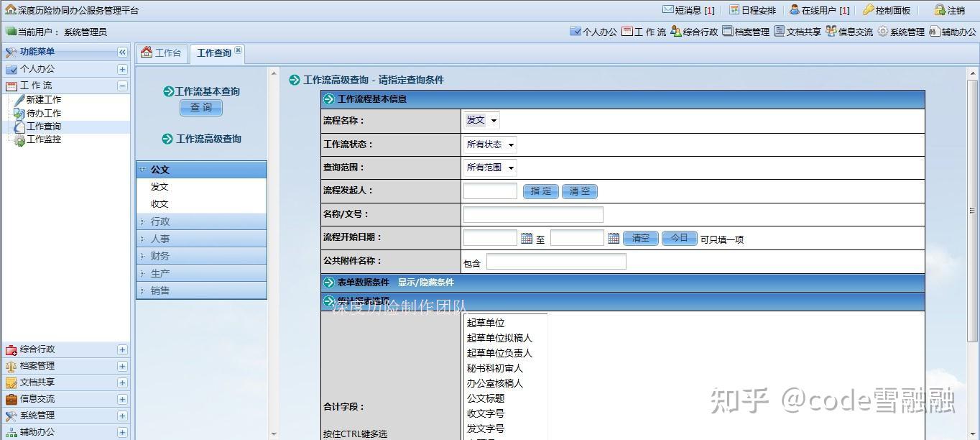Select 工作监控 tree item
980x440 pixels.
coord(44,139)
